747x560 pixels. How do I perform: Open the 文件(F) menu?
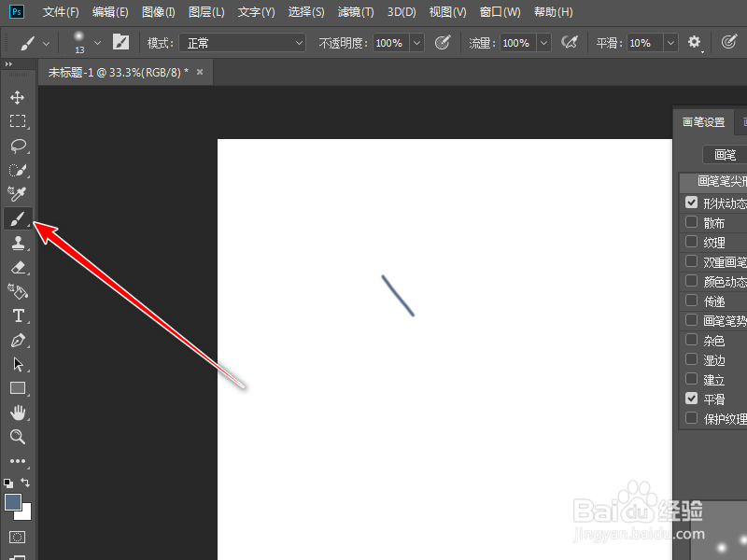tap(61, 12)
